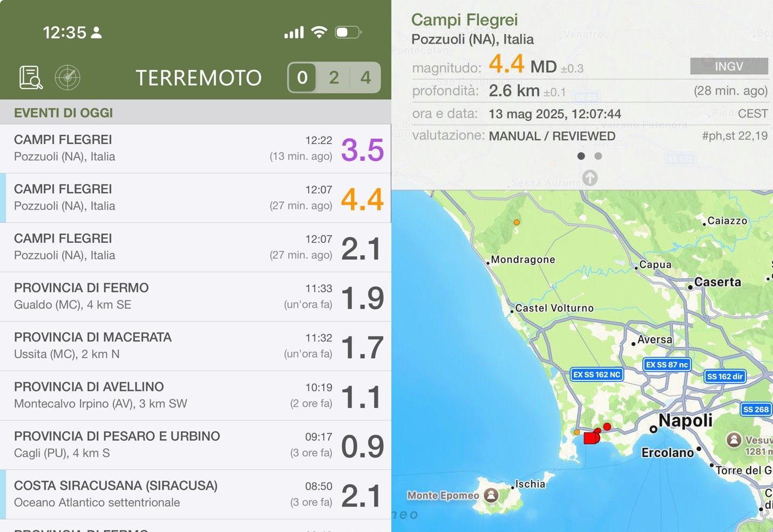Tap the TERREMOTO app title

(x=198, y=78)
